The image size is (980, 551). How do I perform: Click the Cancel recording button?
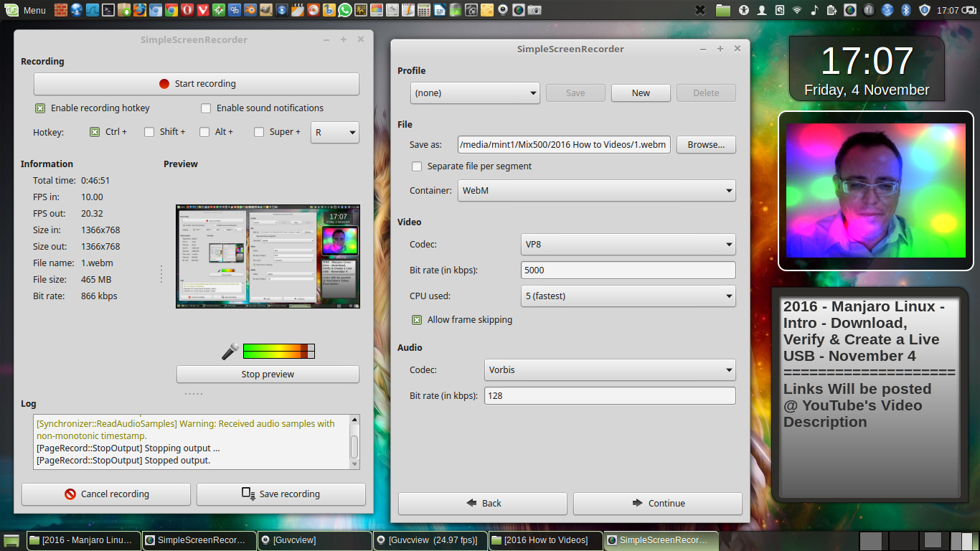pyautogui.click(x=106, y=494)
